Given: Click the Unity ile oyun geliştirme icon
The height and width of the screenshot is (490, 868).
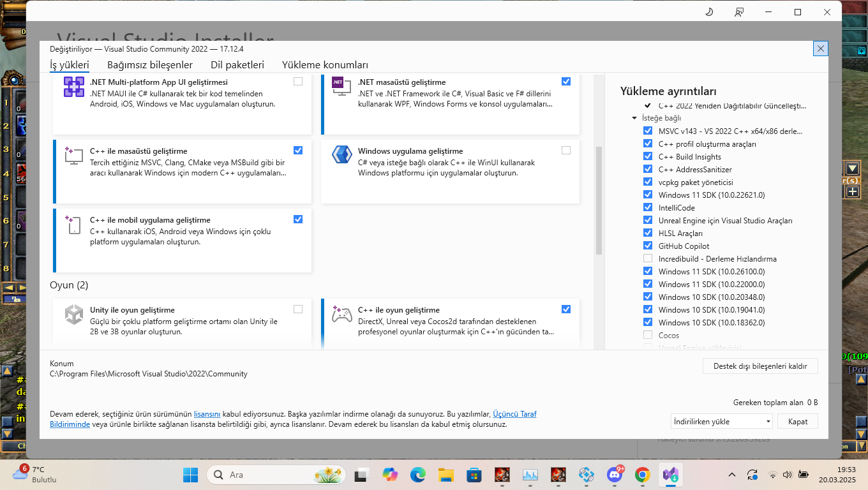Looking at the screenshot, I should pos(74,315).
